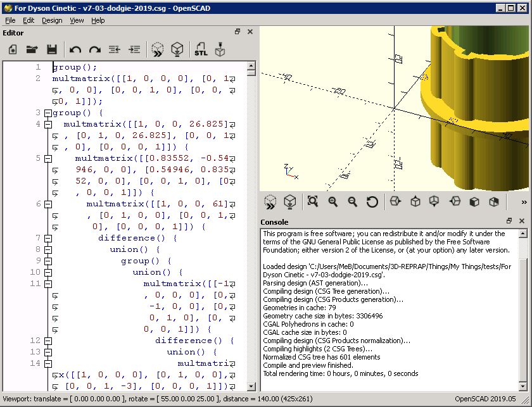
Task: Collapse the group() block on line 3
Action: pos(48,113)
